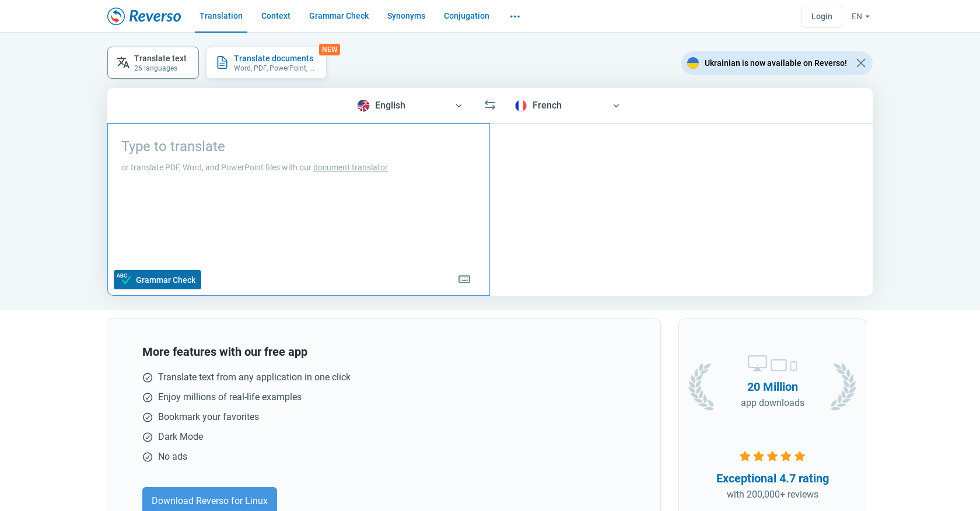Viewport: 980px width, 511px height.
Task: Click Download Reverso for Linux
Action: 209,500
